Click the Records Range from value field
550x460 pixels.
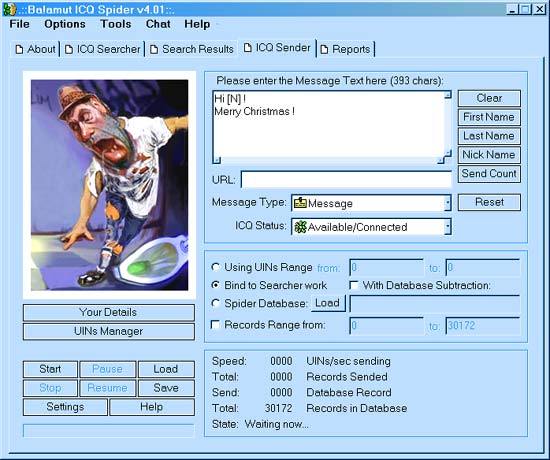pos(387,326)
